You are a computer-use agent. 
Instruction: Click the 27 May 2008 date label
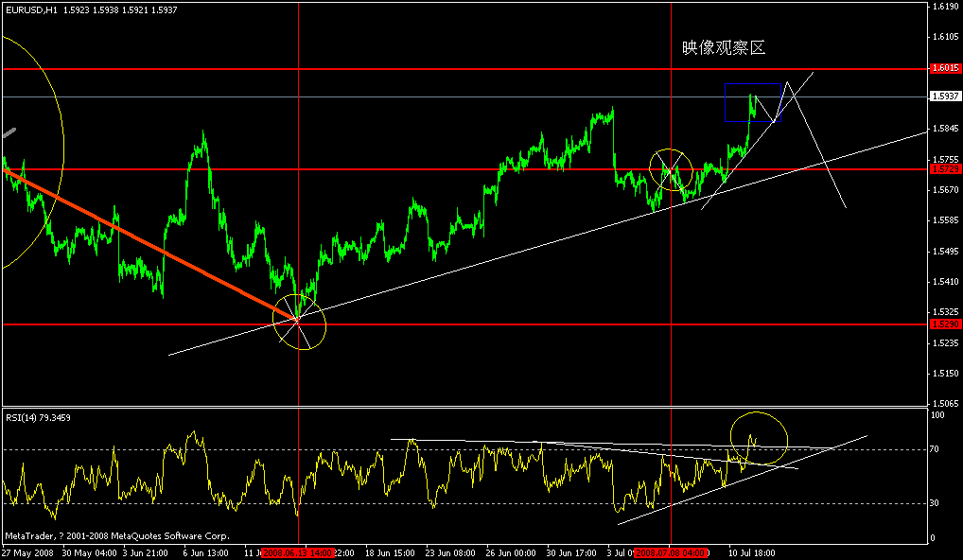[27, 552]
